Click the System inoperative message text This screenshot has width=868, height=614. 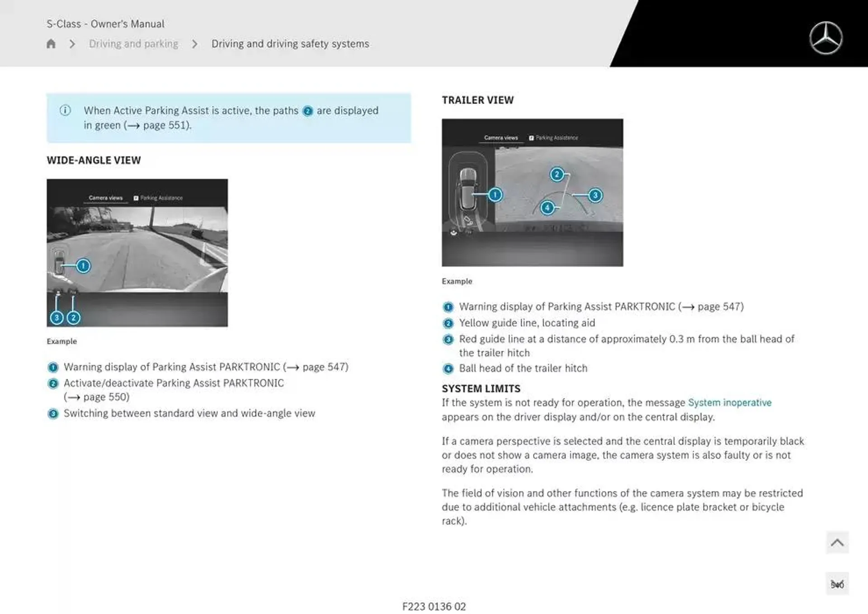(x=730, y=402)
